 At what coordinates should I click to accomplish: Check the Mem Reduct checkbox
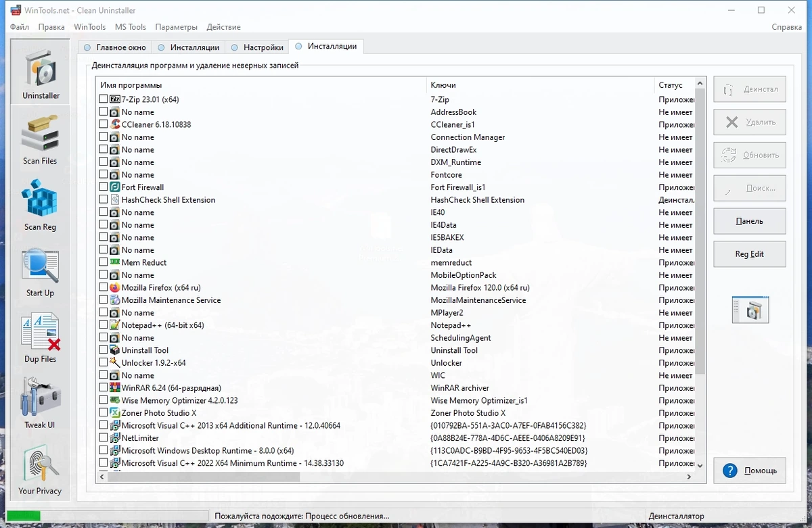point(104,262)
